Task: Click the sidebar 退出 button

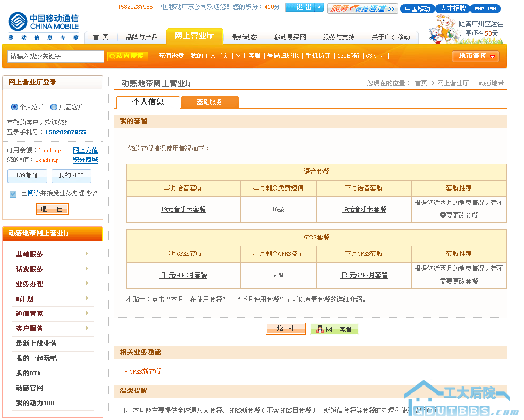Action: (x=52, y=209)
